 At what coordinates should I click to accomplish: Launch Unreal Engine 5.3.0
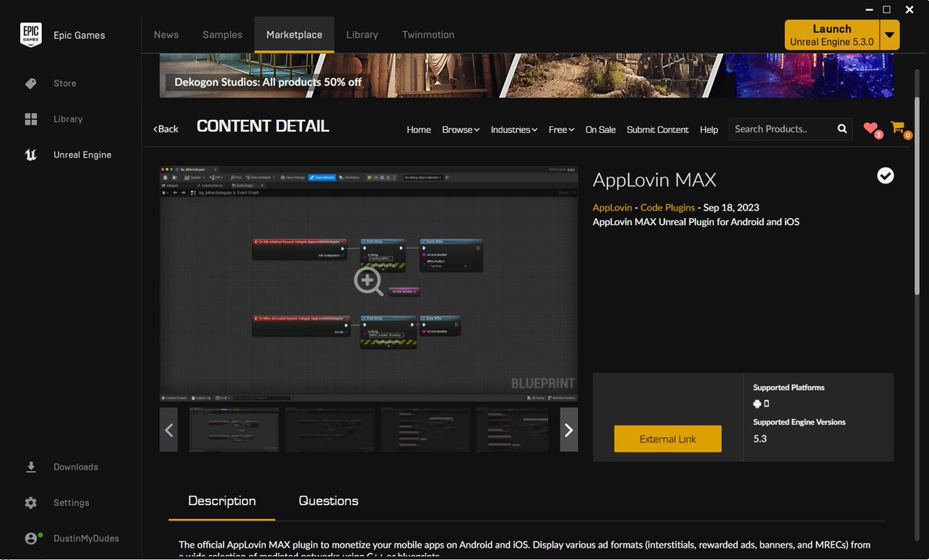pyautogui.click(x=832, y=35)
